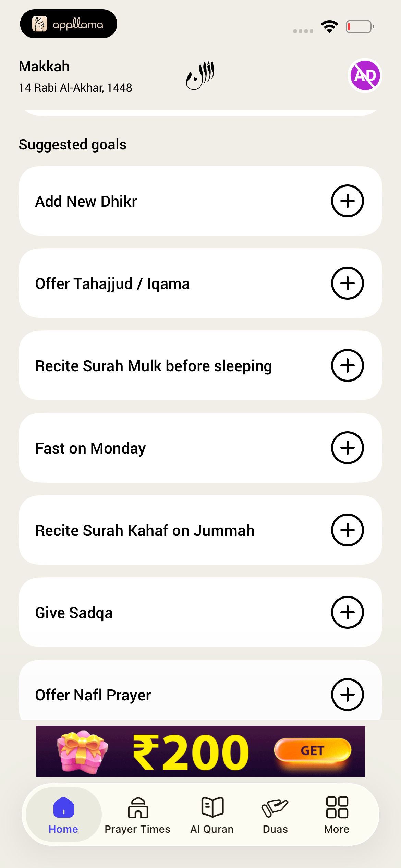The height and width of the screenshot is (868, 401).
Task: Add Offer Nafl Prayer goal with plus
Action: click(348, 695)
